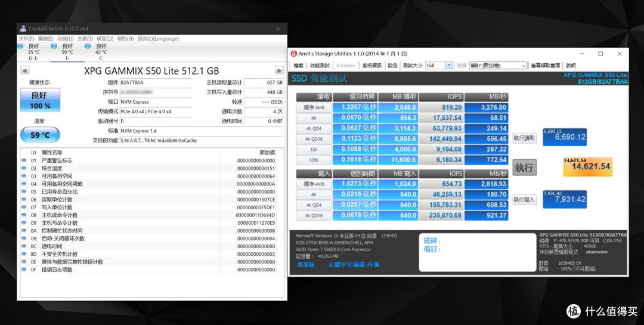Click the write test 循序 4MB row button
This screenshot has height=325, width=644.
(314, 184)
